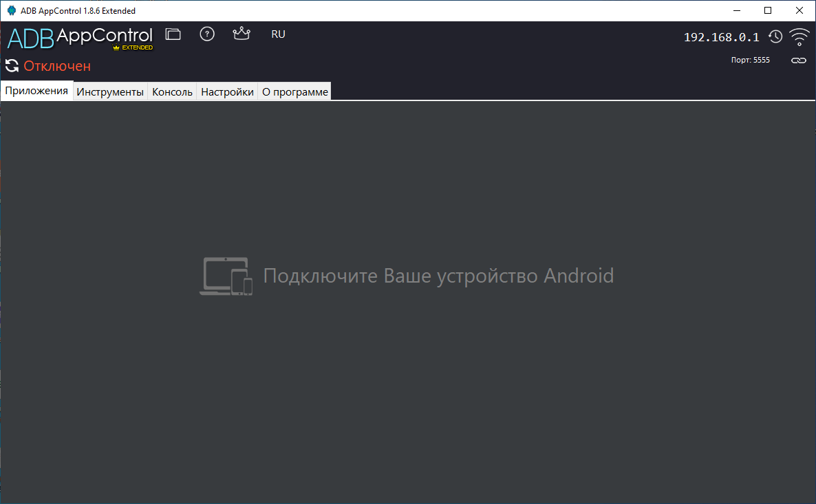
Task: Switch interface language via RU
Action: point(278,34)
